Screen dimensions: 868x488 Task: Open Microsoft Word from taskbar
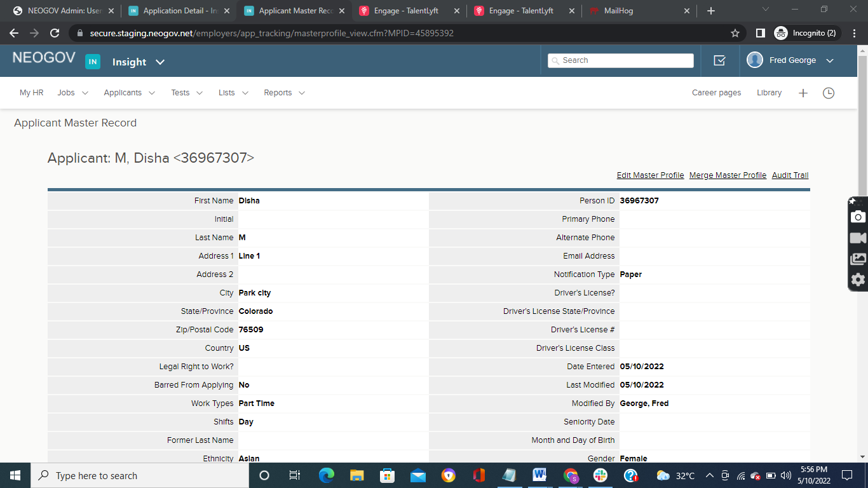(x=539, y=475)
